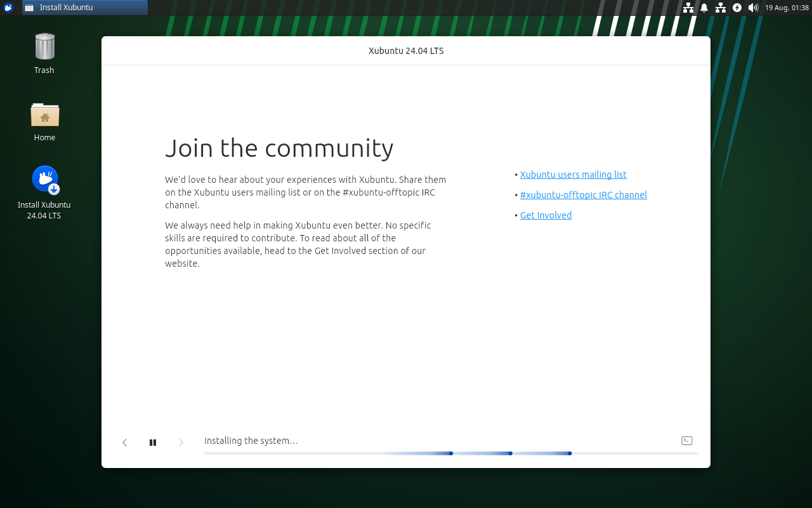Open Xubuntu users mailing list link
The image size is (812, 508).
tap(573, 175)
